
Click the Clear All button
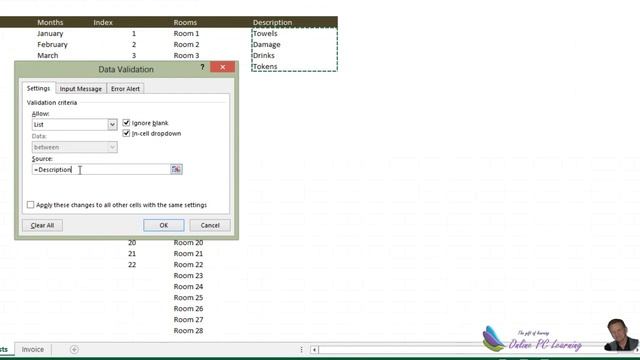pyautogui.click(x=42, y=225)
